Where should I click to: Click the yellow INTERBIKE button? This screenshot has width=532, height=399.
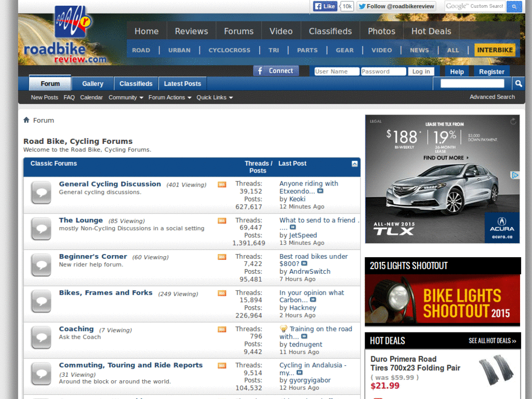tap(495, 50)
